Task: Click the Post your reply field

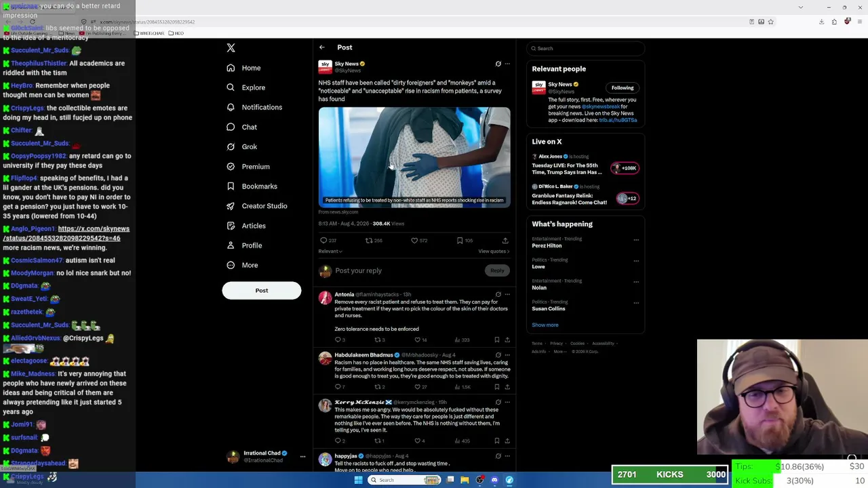Action: click(x=408, y=270)
